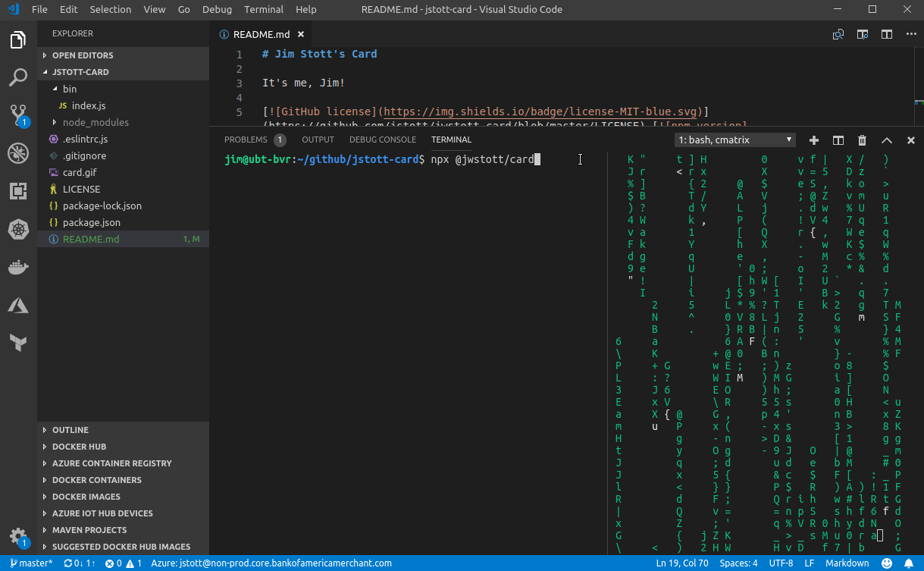Open card.gif in explorer
The width and height of the screenshot is (924, 571).
[123, 172]
